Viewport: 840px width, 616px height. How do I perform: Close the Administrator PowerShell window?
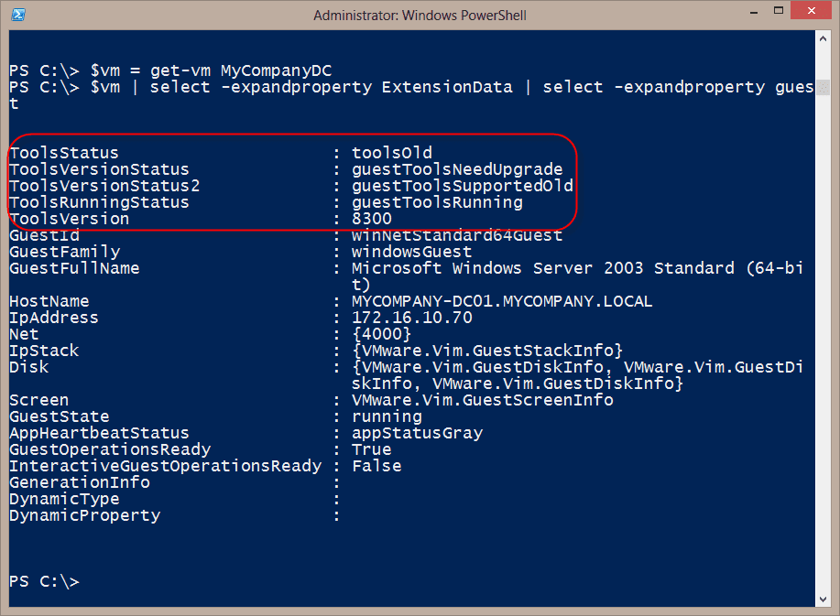[x=811, y=10]
